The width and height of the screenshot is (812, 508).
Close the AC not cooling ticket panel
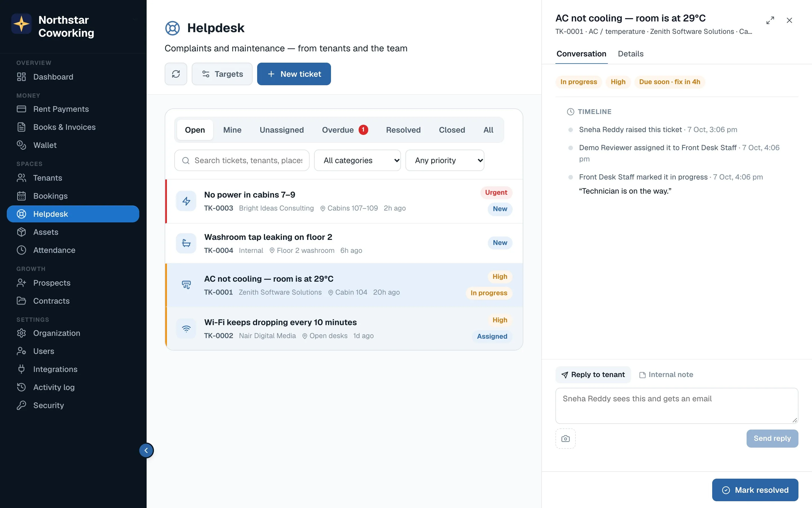[x=789, y=21]
